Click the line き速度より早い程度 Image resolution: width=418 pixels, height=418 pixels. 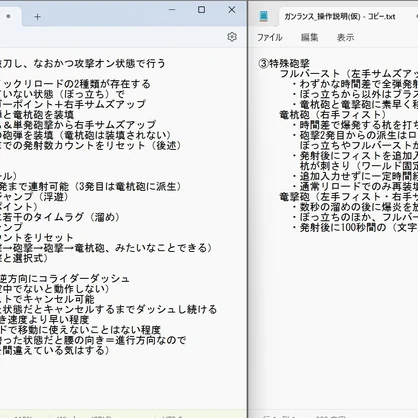[x=44, y=320]
